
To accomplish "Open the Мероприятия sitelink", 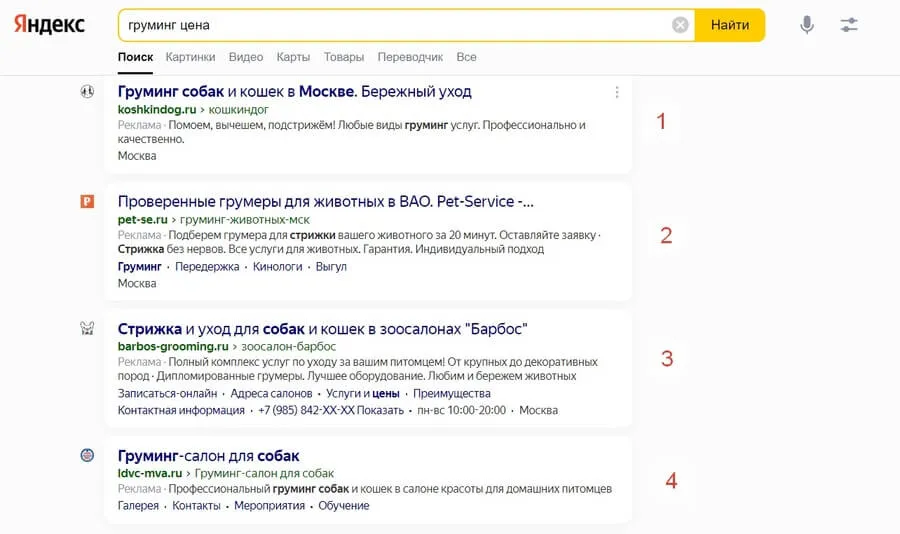I will click(x=269, y=505).
